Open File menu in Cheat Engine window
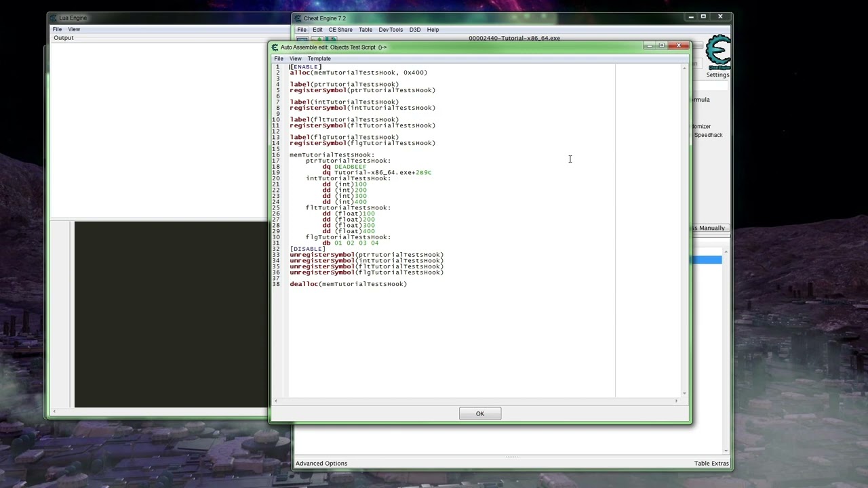Image resolution: width=868 pixels, height=488 pixels. coord(302,30)
